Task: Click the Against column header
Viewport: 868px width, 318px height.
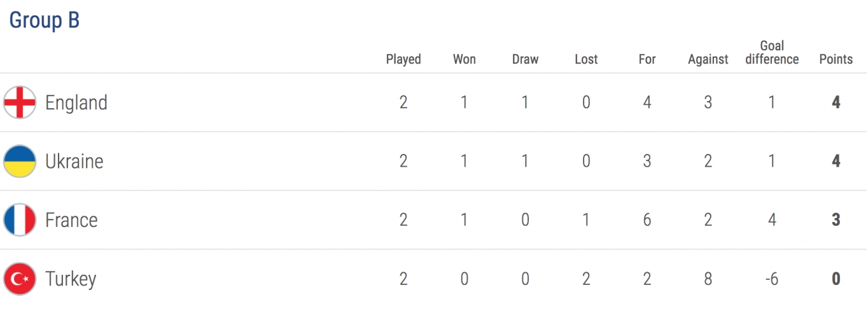Action: point(708,59)
